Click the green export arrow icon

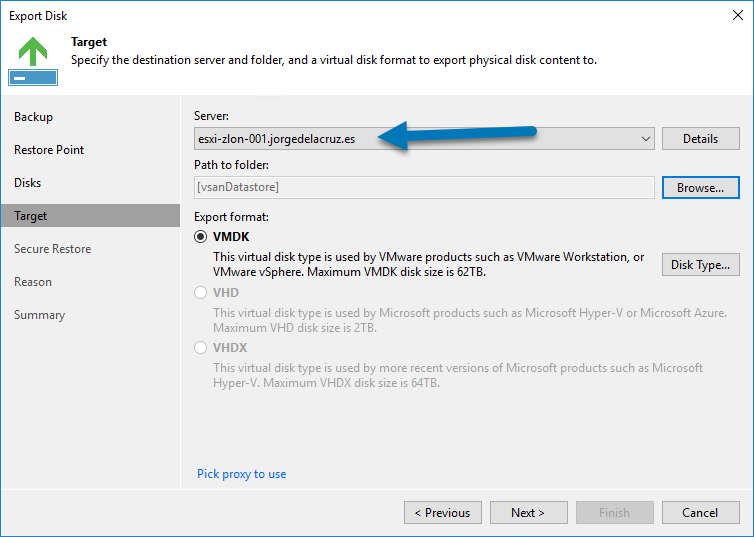[33, 61]
